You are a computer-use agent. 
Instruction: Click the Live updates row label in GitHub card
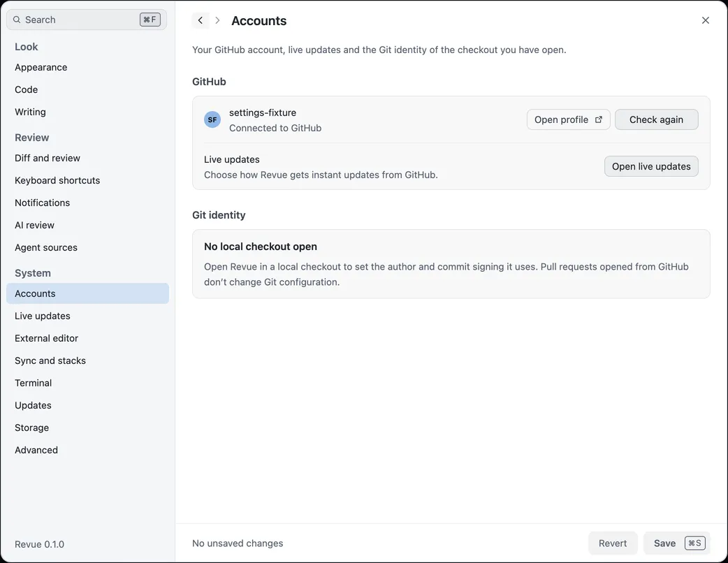pos(232,159)
